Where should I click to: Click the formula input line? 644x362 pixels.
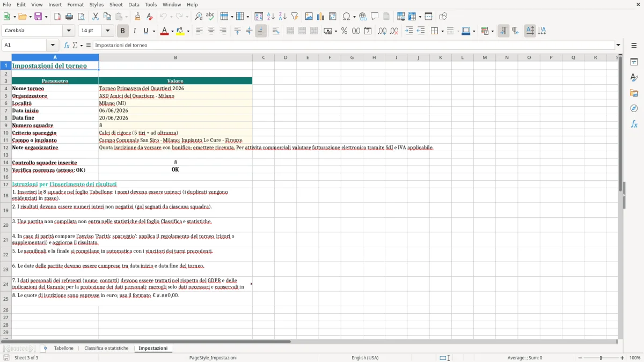coord(354,46)
